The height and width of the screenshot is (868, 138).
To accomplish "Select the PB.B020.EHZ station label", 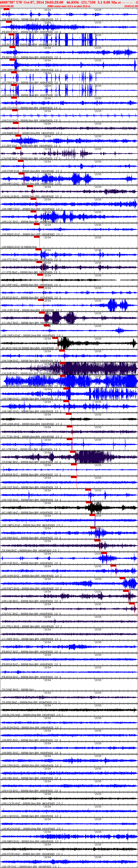I will (31, 298).
